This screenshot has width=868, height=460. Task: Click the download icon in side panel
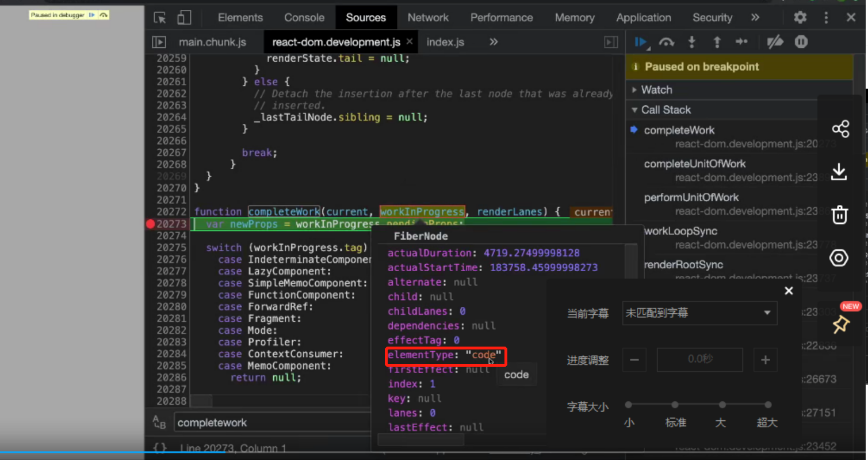tap(839, 172)
